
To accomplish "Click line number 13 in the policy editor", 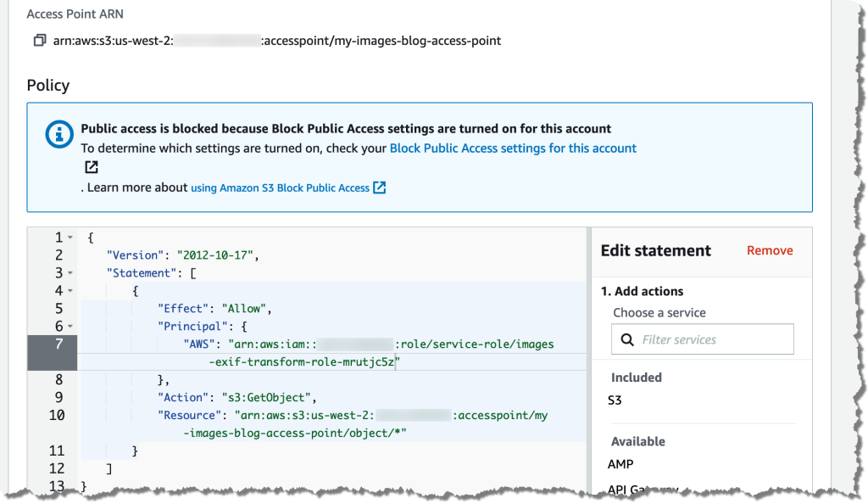I will [x=55, y=486].
